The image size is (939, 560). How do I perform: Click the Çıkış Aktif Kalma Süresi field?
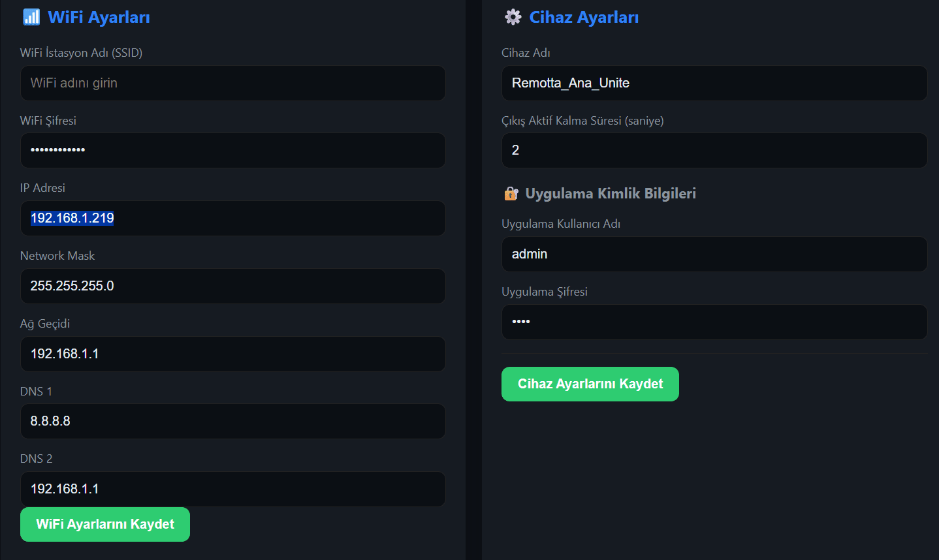714,150
